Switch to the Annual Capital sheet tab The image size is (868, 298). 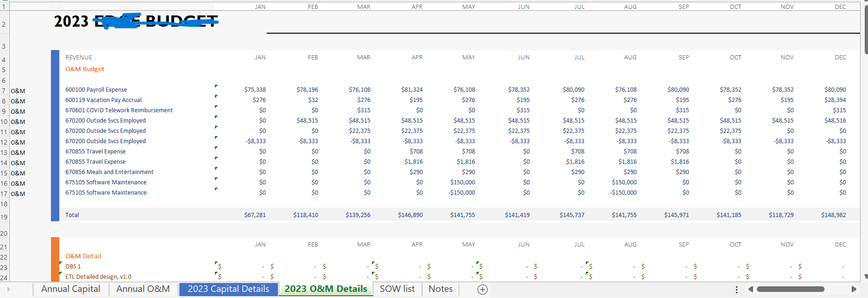(71, 289)
